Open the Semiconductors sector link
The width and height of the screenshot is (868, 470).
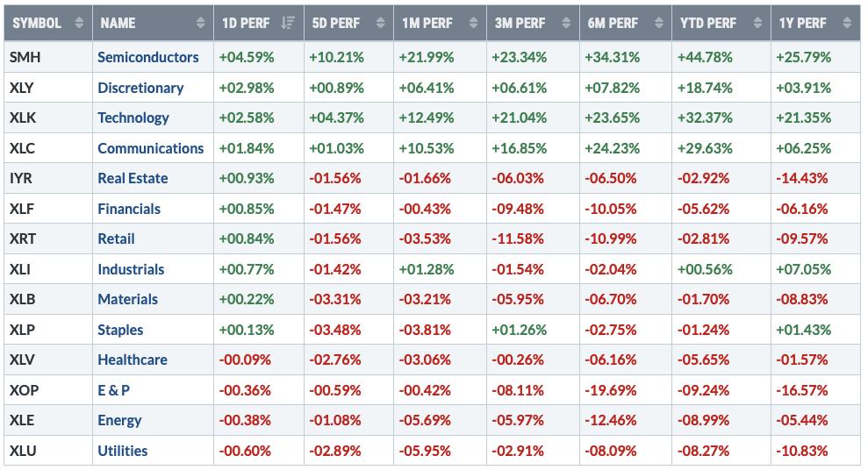point(148,57)
